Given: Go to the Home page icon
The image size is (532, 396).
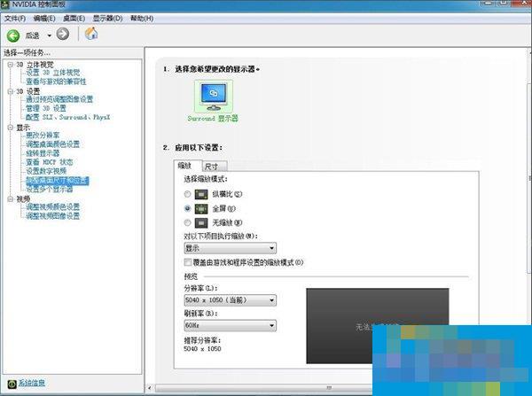Looking at the screenshot, I should pos(91,34).
